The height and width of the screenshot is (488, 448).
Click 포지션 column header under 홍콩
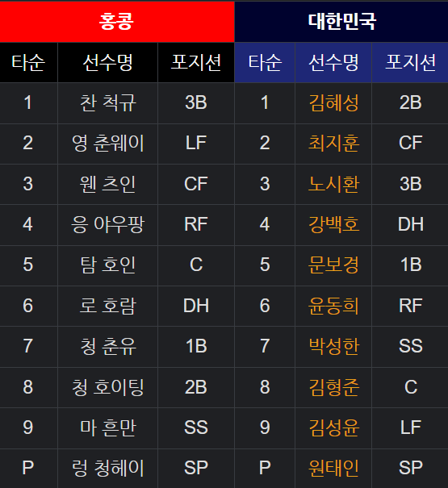[x=196, y=62]
